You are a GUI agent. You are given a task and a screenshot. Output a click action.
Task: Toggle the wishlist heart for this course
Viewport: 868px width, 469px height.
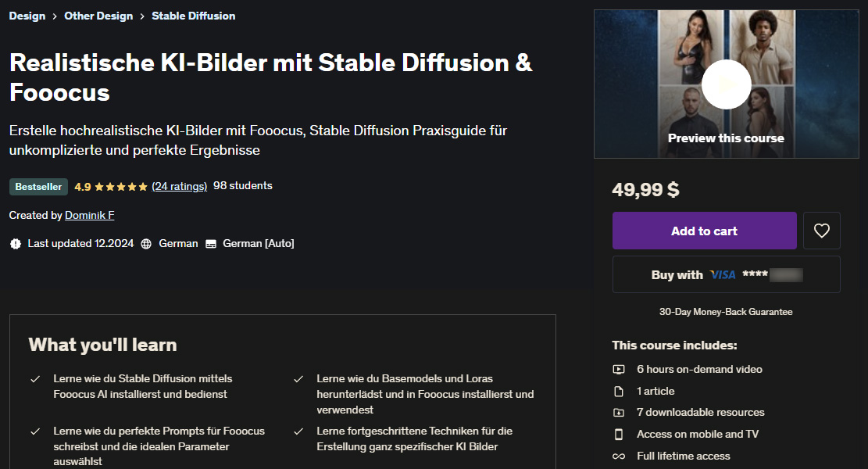click(x=821, y=230)
